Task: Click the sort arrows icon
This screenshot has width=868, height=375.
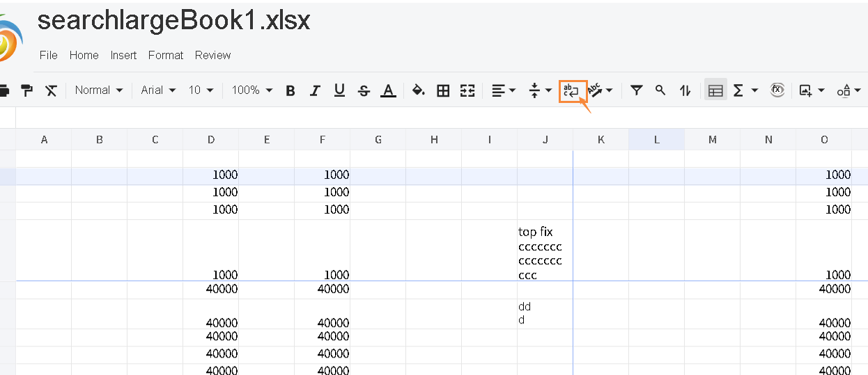Action: click(685, 90)
